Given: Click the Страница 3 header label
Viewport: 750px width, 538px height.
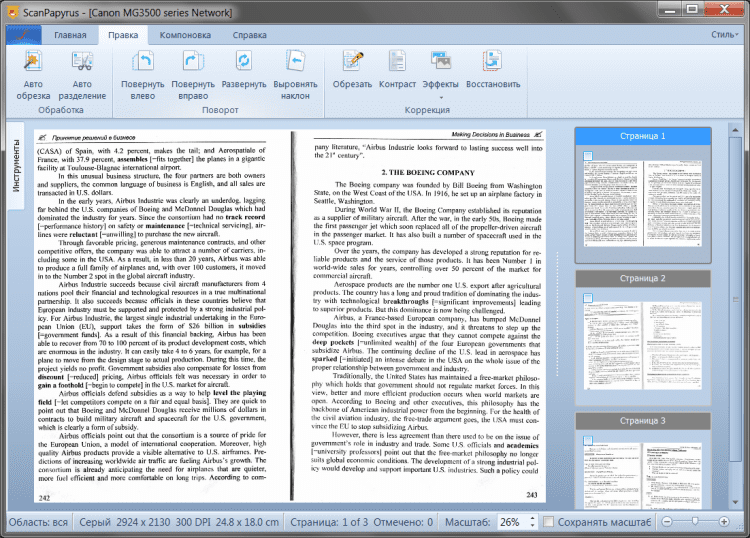Looking at the screenshot, I should tap(643, 421).
